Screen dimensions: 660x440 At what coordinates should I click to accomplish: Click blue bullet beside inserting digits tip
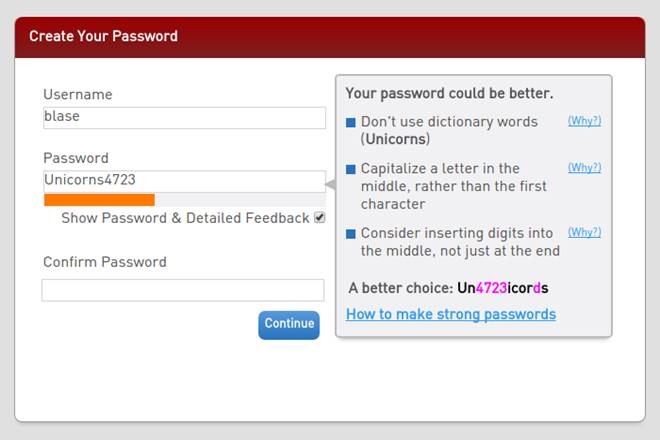351,234
